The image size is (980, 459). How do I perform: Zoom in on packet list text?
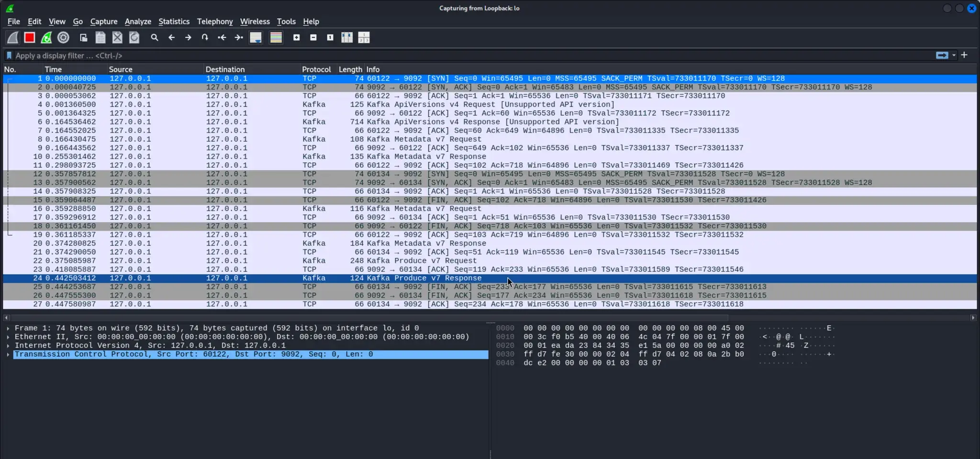coord(296,37)
